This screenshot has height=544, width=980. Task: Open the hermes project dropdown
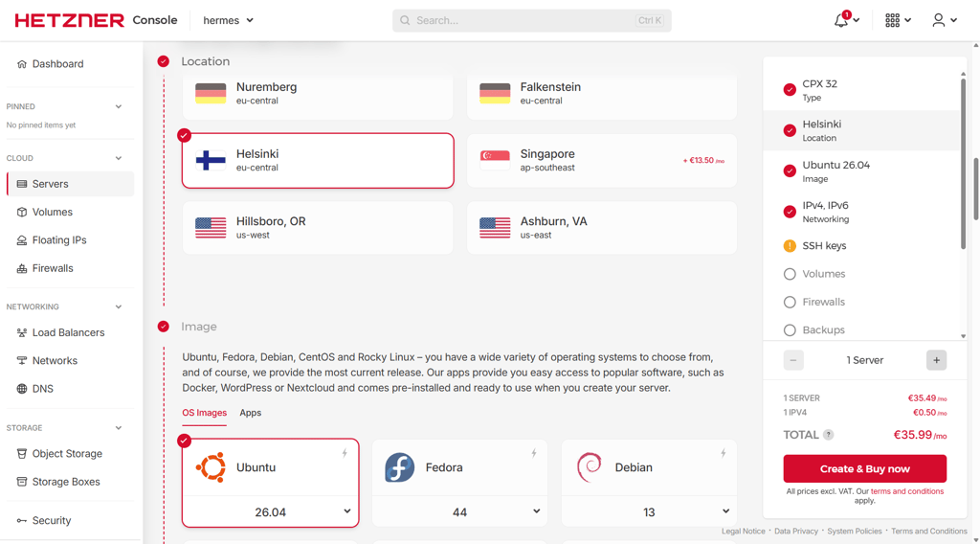click(x=228, y=21)
